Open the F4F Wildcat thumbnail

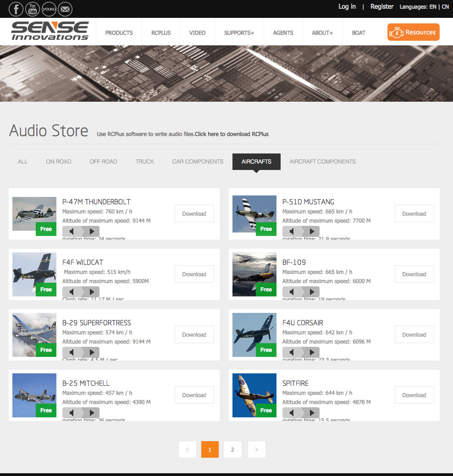[34, 274]
